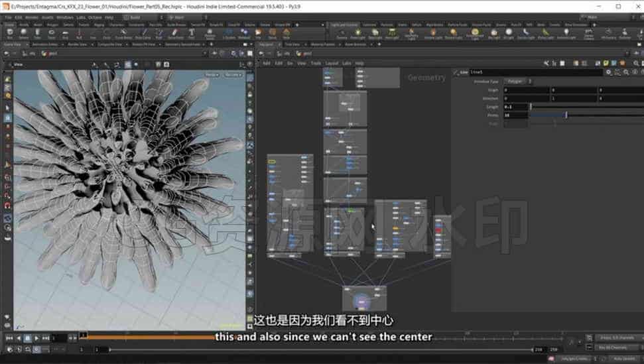
Task: Select the Tube shelf tool
Action: pyautogui.click(x=37, y=33)
